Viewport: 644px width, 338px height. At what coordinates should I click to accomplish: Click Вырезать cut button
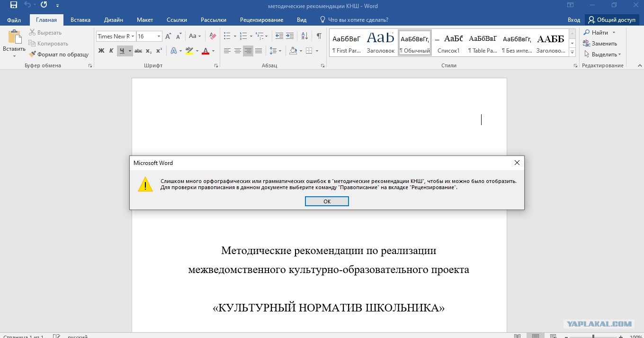click(x=45, y=33)
